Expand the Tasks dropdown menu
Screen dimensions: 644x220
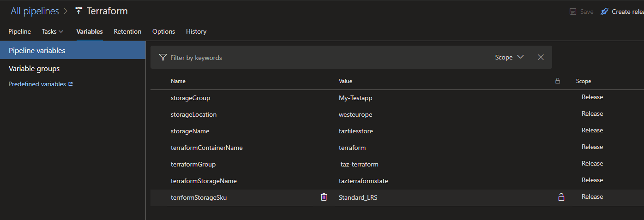coord(52,31)
